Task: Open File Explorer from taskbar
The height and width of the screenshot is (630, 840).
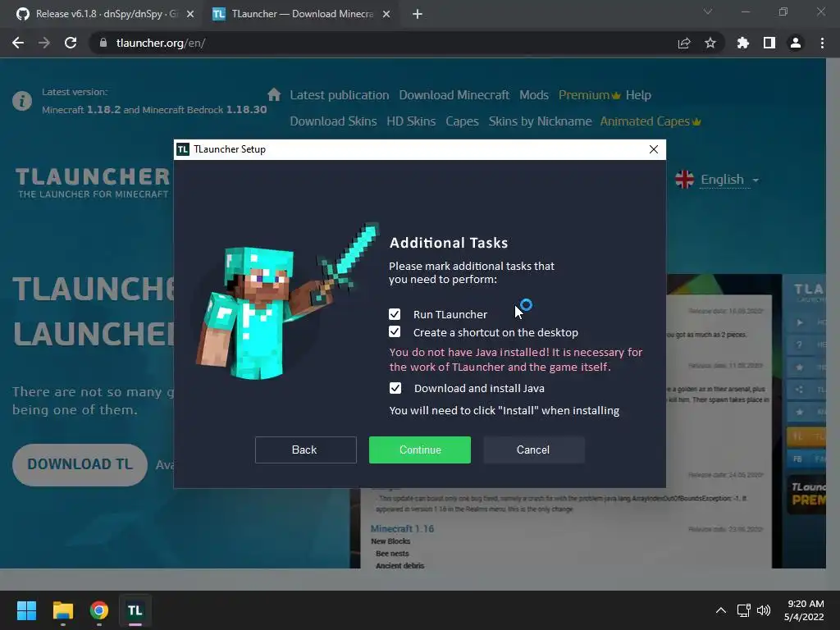Action: (x=62, y=610)
